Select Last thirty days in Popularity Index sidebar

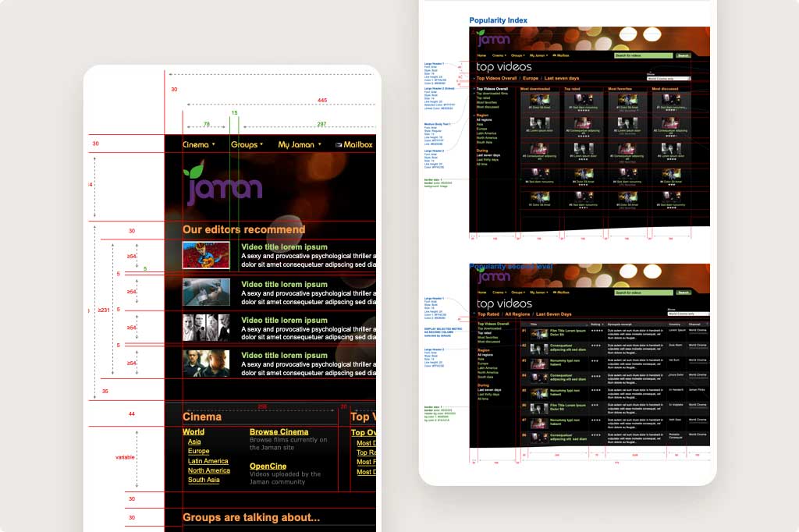click(488, 159)
